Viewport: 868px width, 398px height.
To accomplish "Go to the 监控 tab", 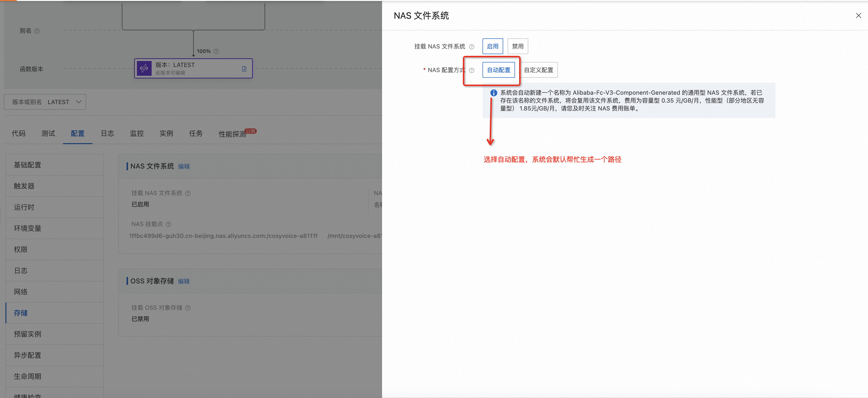I will click(x=137, y=134).
